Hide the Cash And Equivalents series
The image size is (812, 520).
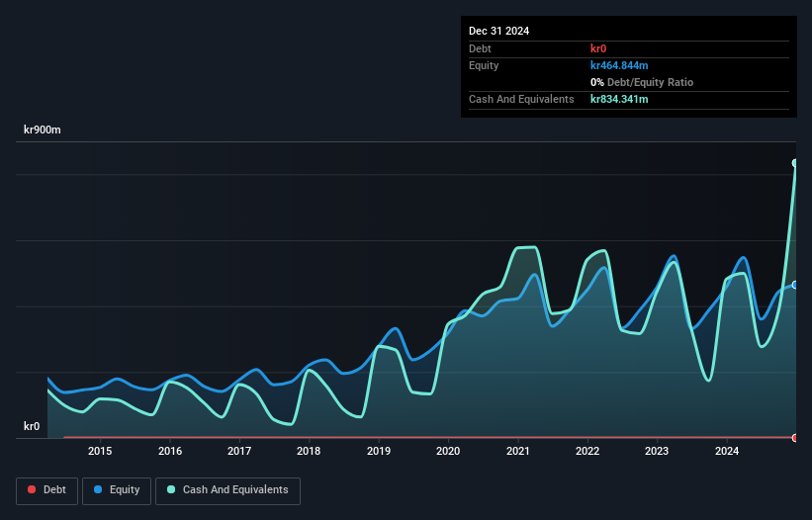coord(227,490)
